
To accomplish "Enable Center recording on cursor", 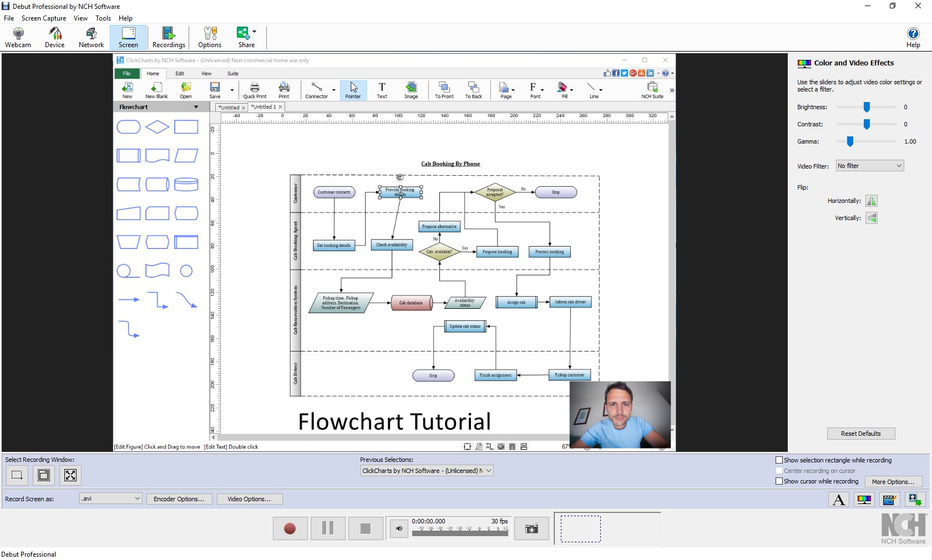I will (779, 471).
